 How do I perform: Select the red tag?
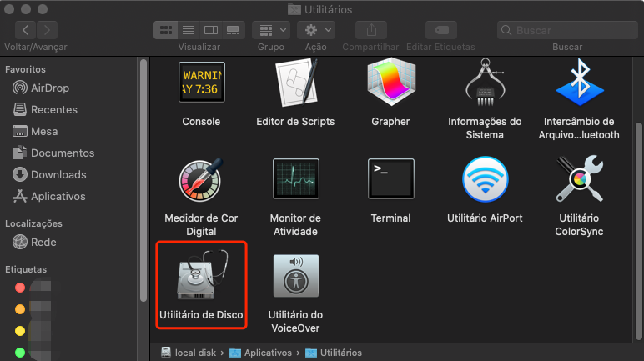[x=20, y=288]
